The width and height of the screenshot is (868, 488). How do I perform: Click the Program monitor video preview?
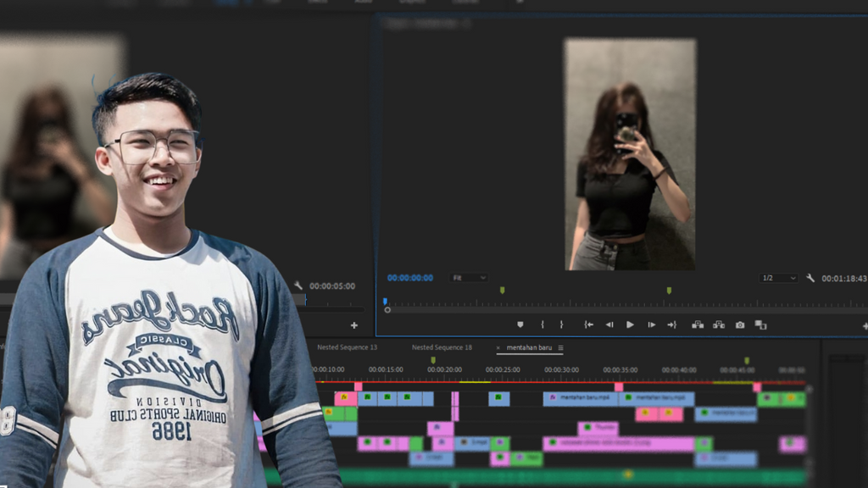(x=630, y=154)
